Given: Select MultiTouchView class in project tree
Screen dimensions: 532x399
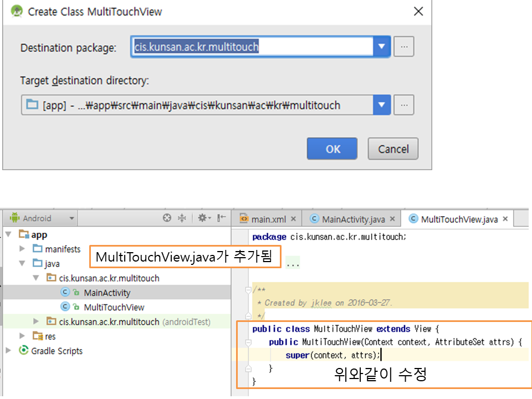Looking at the screenshot, I should (114, 307).
